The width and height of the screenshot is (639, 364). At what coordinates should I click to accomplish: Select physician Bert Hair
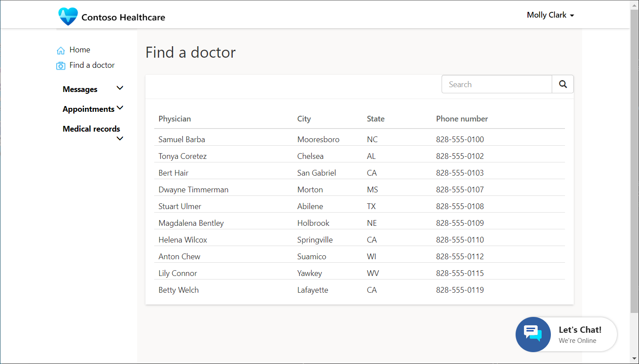pyautogui.click(x=174, y=173)
